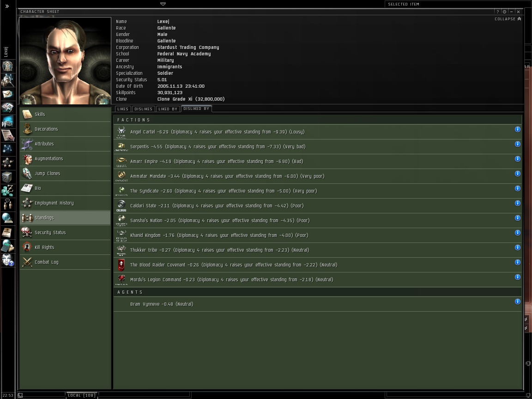Select the Disliked By tab

coord(196,109)
